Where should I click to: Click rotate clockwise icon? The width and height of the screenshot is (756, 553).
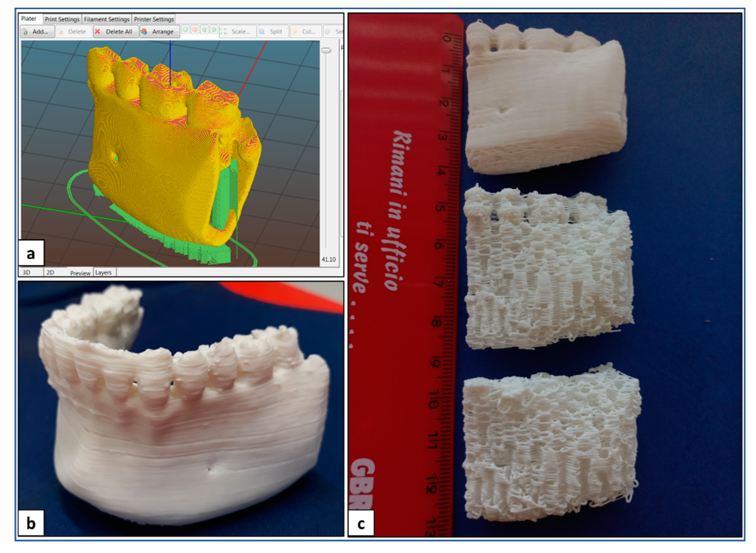point(213,30)
